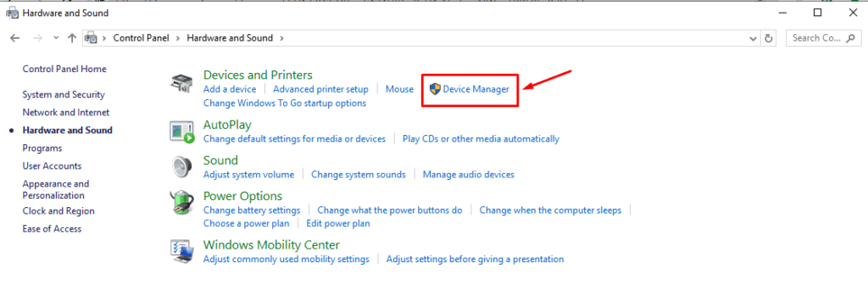Select Hardware and Sound in sidebar

coord(67,130)
